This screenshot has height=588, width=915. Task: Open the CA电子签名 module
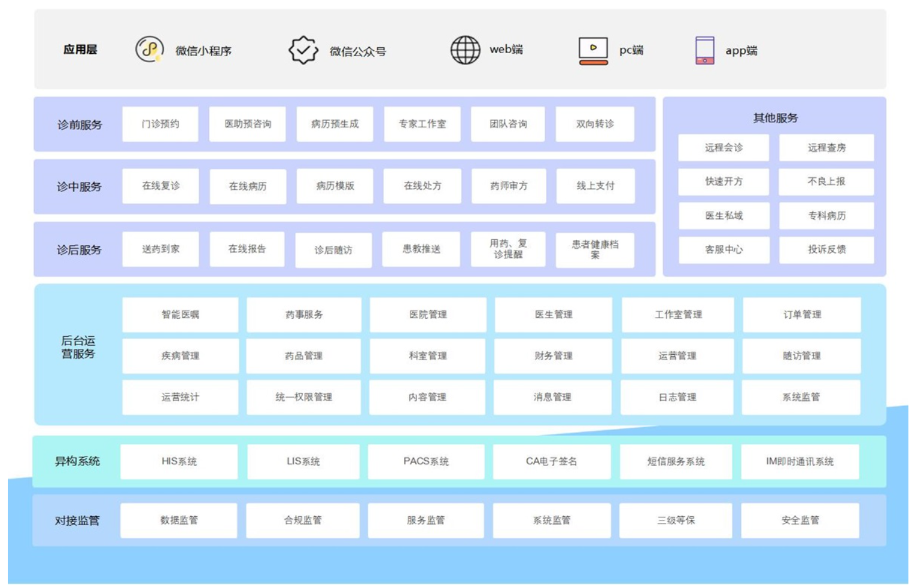click(551, 462)
